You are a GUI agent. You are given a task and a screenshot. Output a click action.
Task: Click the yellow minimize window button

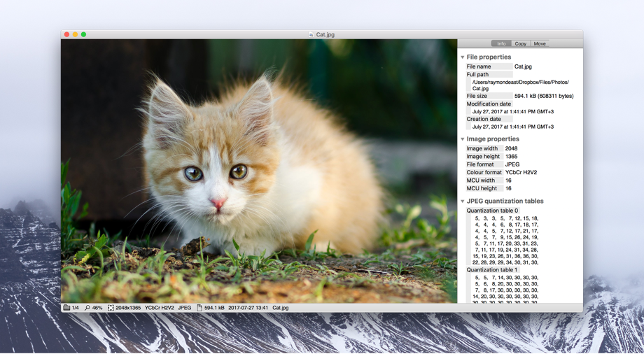75,34
